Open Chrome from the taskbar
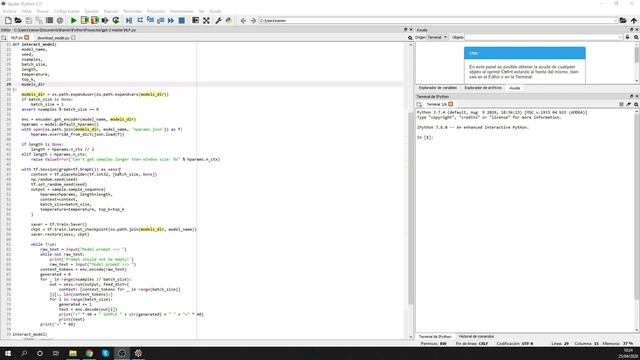640x360 pixels. point(89,353)
